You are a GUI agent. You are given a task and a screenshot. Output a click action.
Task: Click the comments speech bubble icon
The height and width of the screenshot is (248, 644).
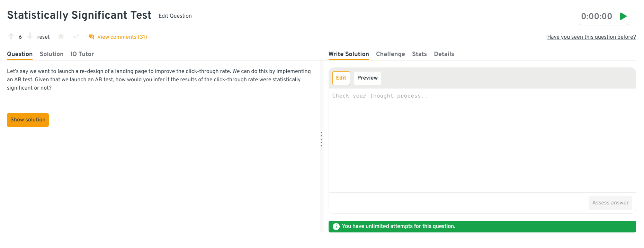point(91,37)
